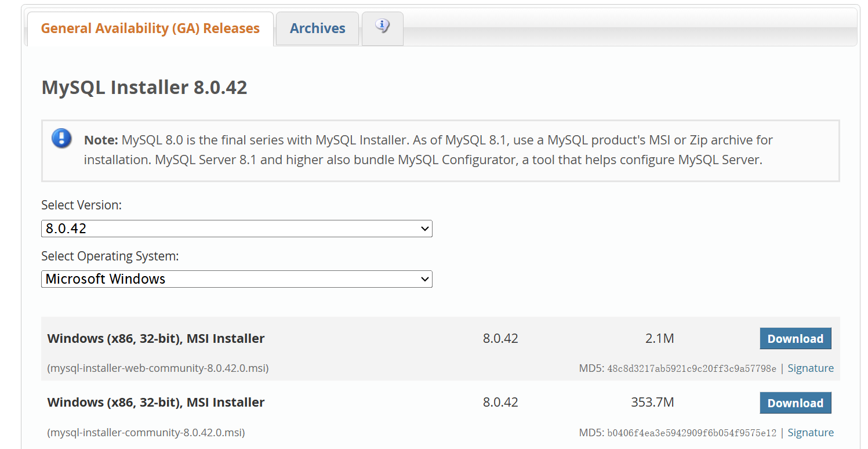
Task: Click the 'Select Operating System:' label
Action: pyautogui.click(x=110, y=256)
